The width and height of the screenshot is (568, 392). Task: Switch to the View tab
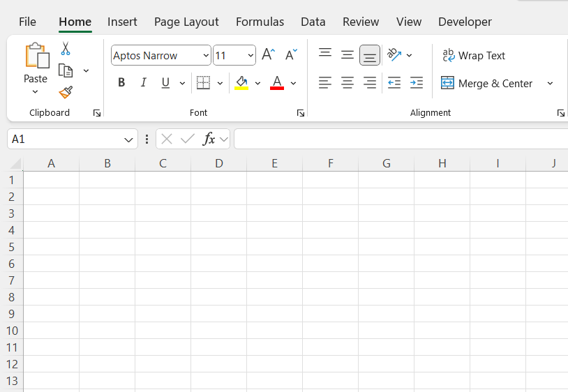click(409, 22)
